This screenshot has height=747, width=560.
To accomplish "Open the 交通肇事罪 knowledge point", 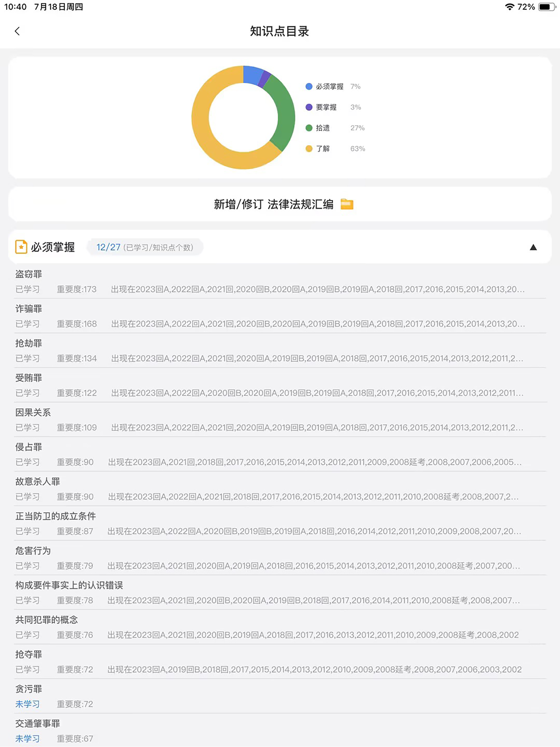I will (280, 731).
